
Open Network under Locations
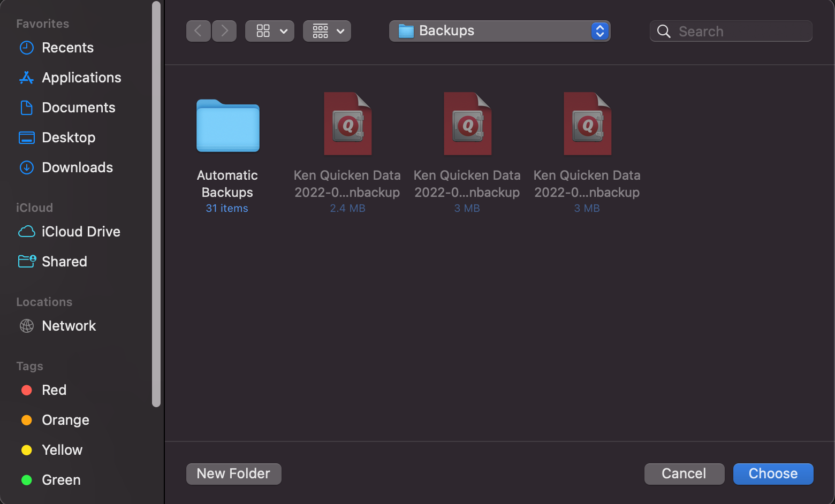coord(69,326)
